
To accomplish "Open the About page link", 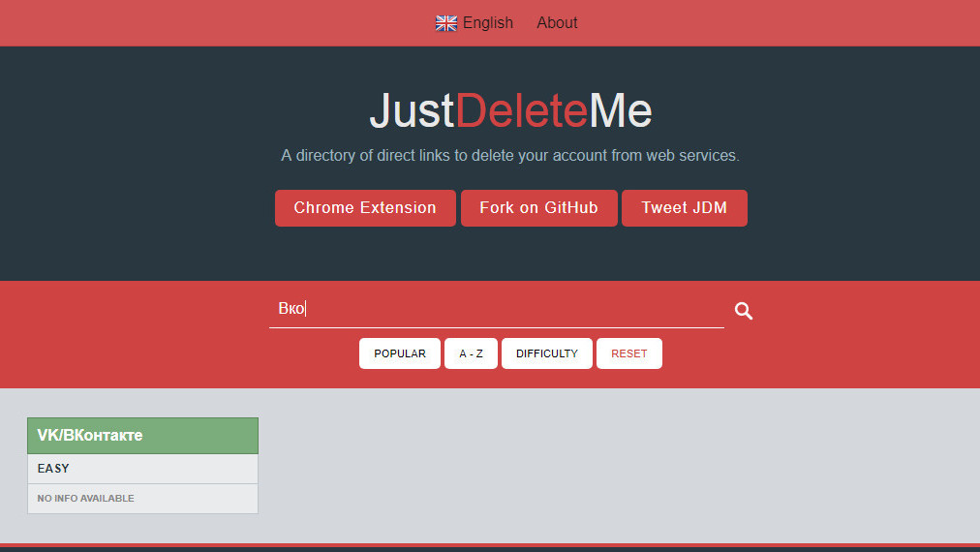I will pos(557,23).
